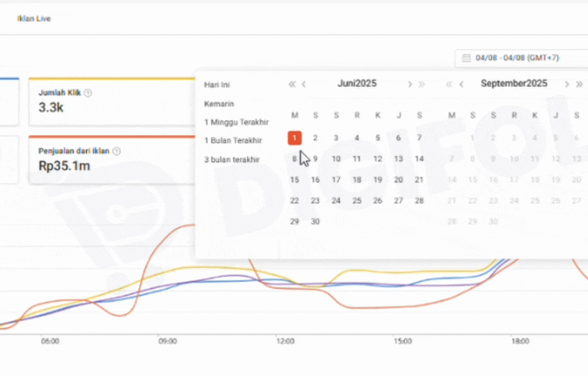Jump to next year in Juni2025 calendar
The height and width of the screenshot is (376, 588).
(421, 84)
